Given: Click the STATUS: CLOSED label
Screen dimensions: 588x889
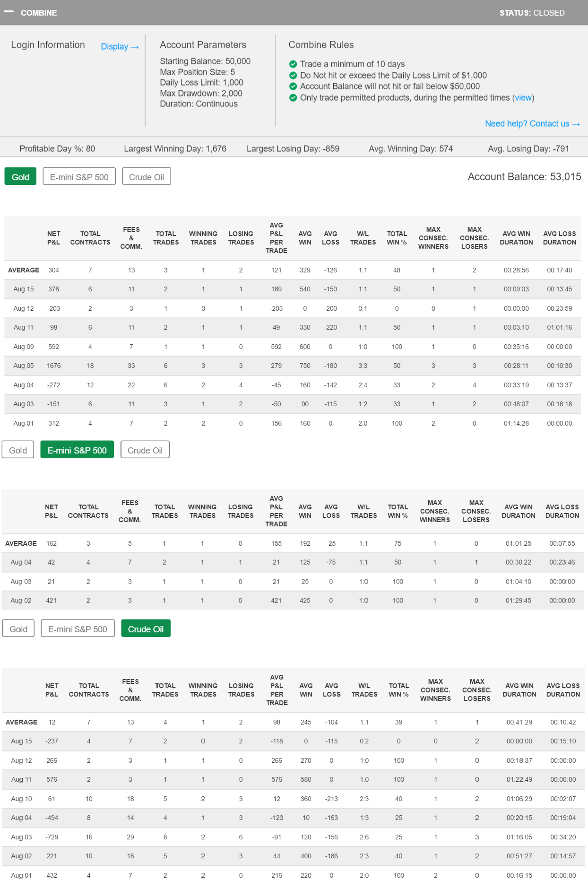Looking at the screenshot, I should point(532,13).
